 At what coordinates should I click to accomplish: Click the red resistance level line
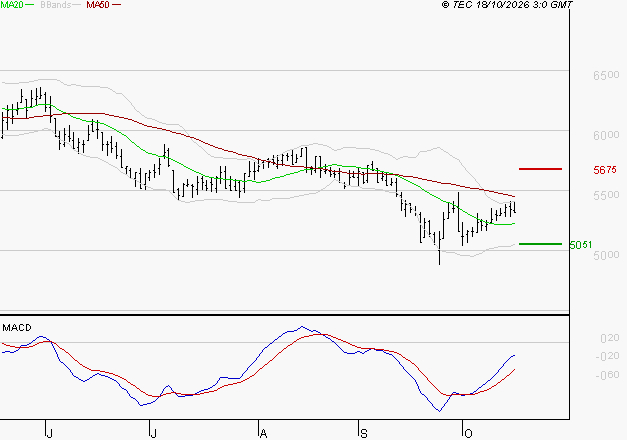(x=540, y=169)
